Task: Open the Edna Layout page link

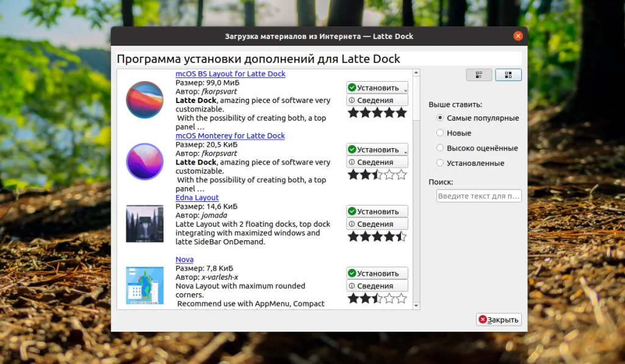Action: 197,198
